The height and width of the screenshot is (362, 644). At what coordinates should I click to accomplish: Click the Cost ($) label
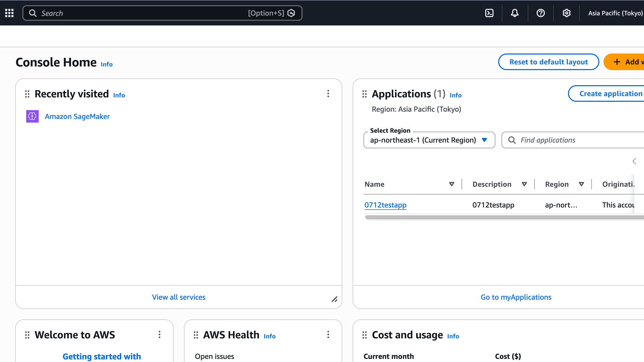coord(508,356)
